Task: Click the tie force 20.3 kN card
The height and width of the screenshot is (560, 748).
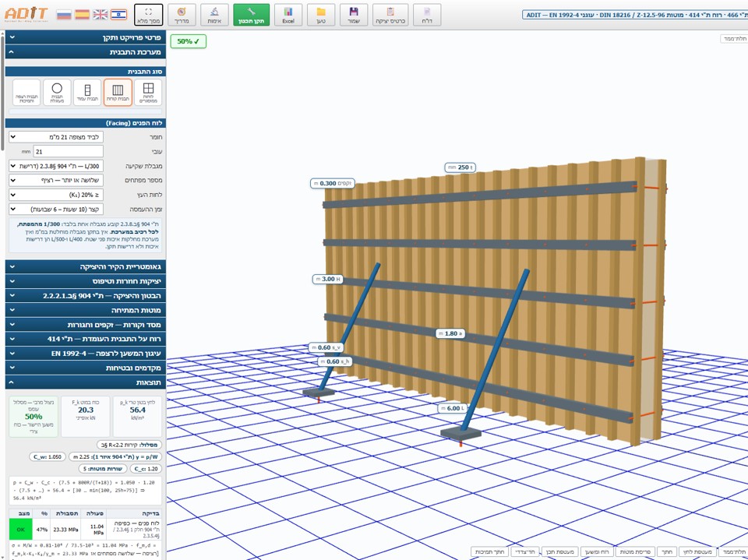Action: coord(86,417)
